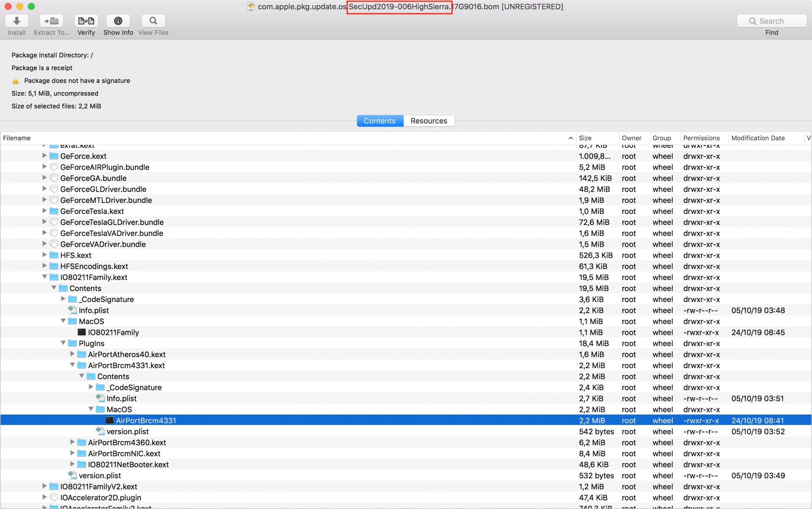
Task: Select the Contents tab
Action: pos(380,121)
